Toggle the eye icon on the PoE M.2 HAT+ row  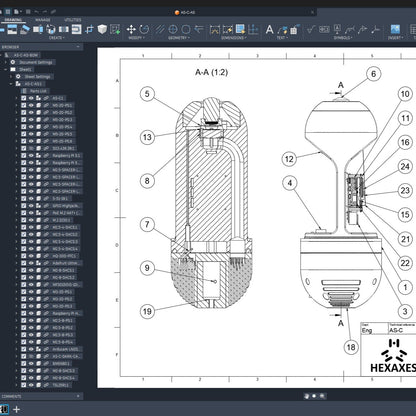click(x=31, y=213)
